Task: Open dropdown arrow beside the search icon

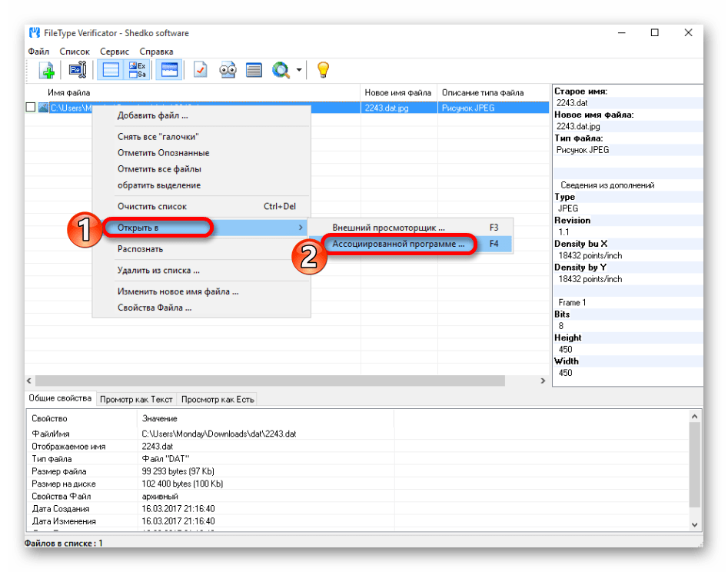Action: pos(298,71)
